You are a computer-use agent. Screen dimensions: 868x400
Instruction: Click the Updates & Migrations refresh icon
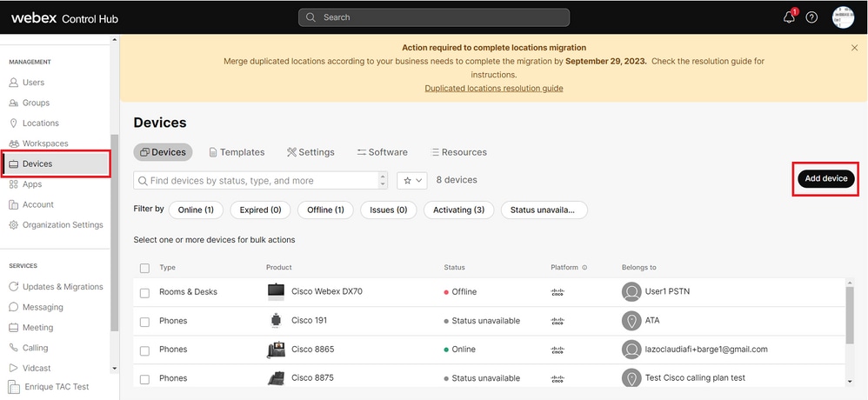14,287
